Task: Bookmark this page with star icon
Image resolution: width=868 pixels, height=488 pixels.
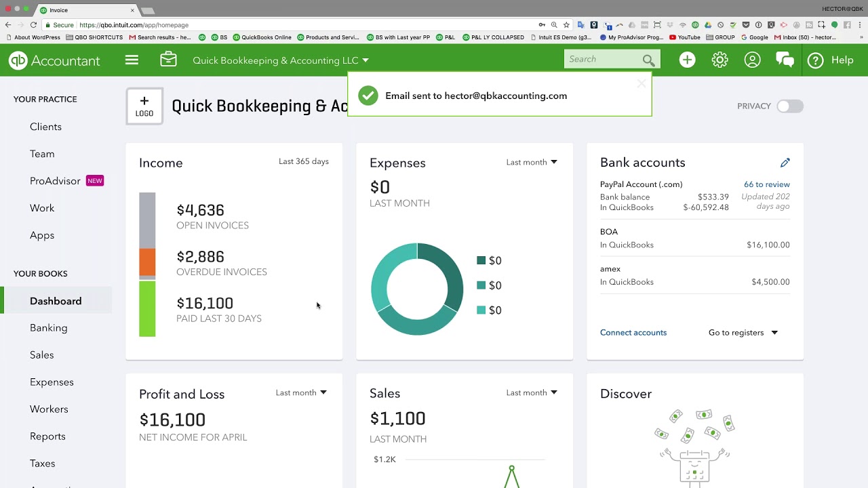Action: [566, 25]
